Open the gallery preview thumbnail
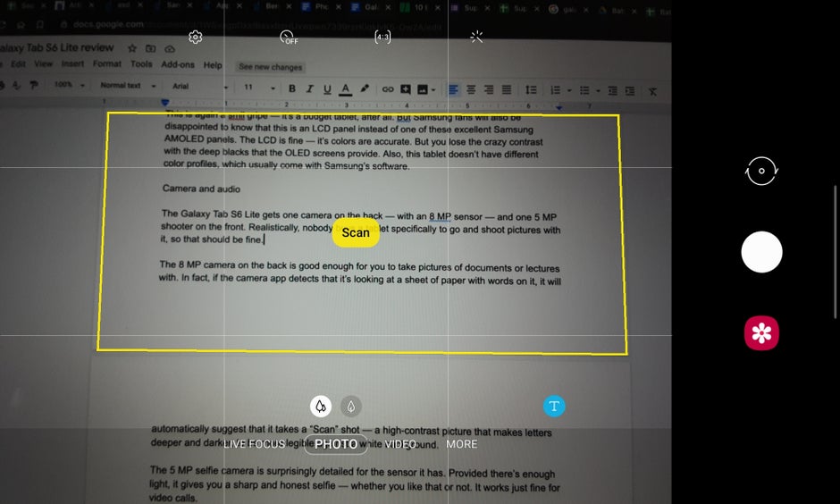 pyautogui.click(x=761, y=333)
